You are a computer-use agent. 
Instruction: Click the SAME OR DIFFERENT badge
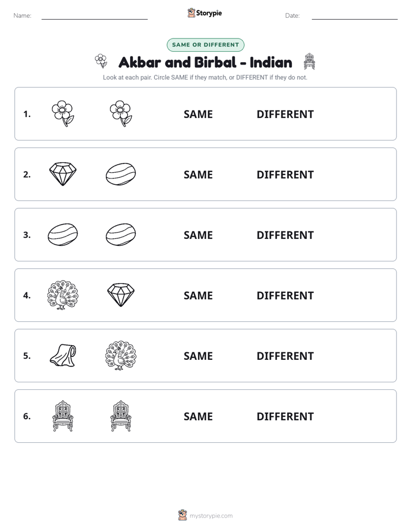205,45
